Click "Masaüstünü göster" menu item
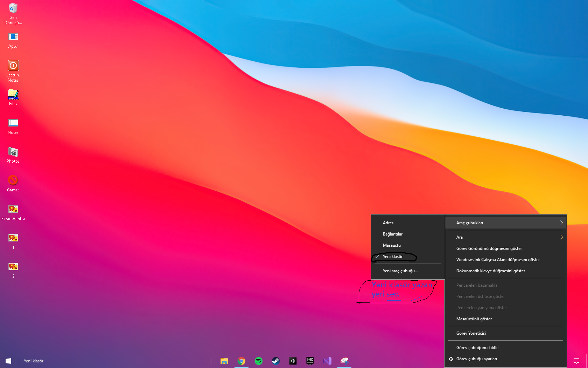Viewport: 588px width, 368px height. point(474,319)
